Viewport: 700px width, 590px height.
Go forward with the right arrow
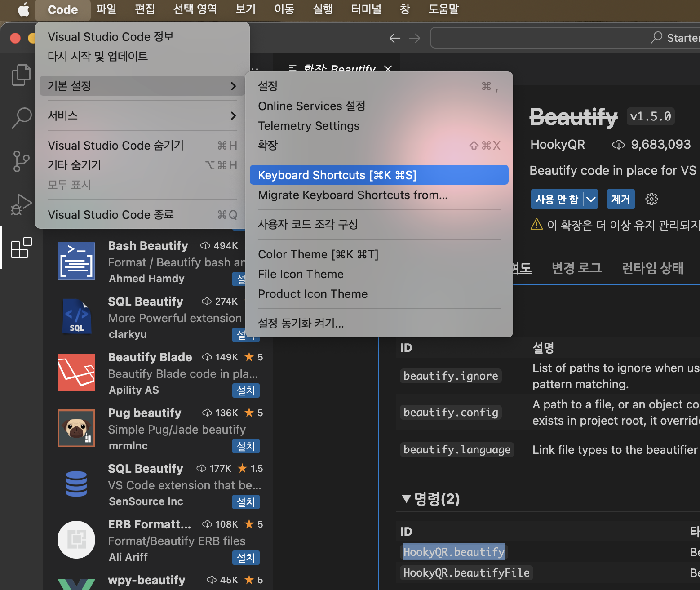[415, 38]
